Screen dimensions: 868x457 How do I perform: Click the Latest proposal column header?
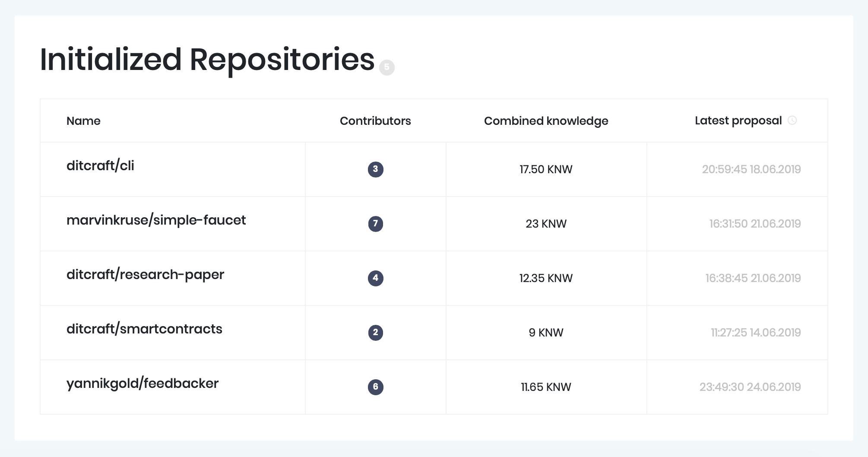pyautogui.click(x=738, y=121)
